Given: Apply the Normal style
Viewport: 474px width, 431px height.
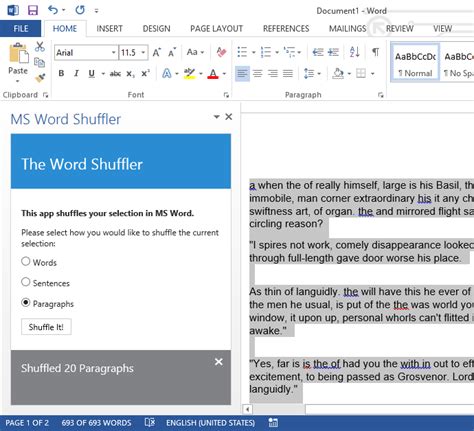Looking at the screenshot, I should (415, 62).
